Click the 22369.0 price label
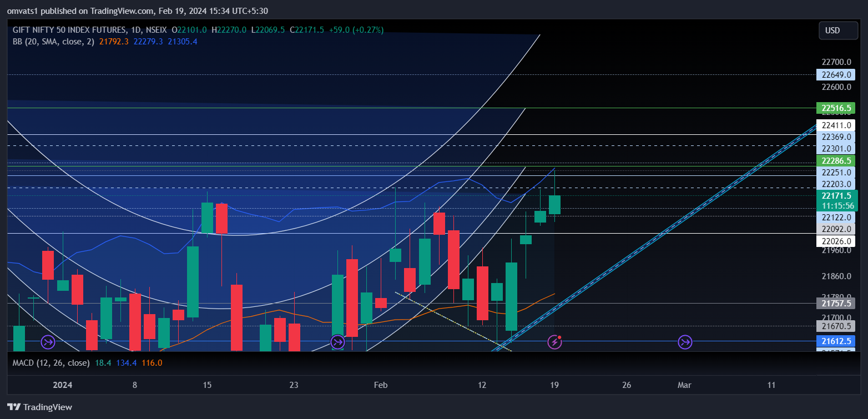The height and width of the screenshot is (419, 868). [836, 137]
